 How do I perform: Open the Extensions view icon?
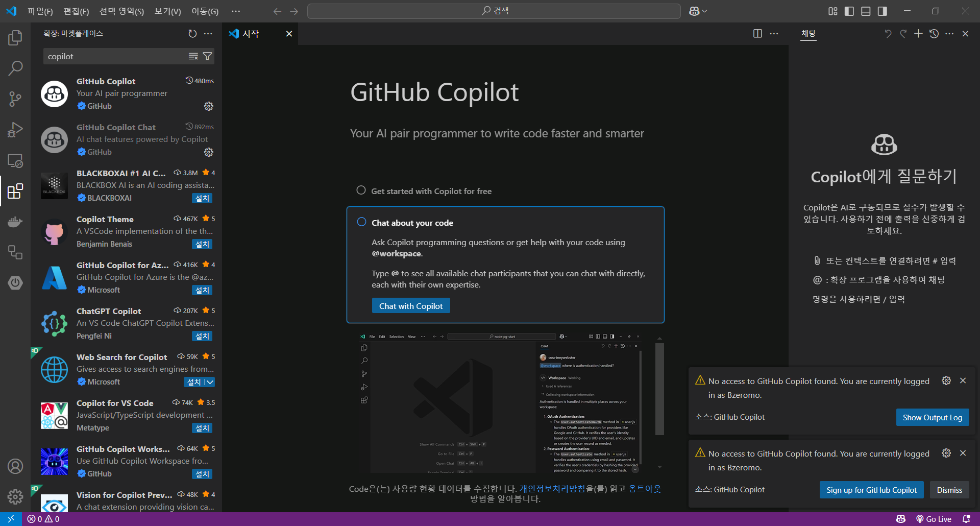[15, 191]
